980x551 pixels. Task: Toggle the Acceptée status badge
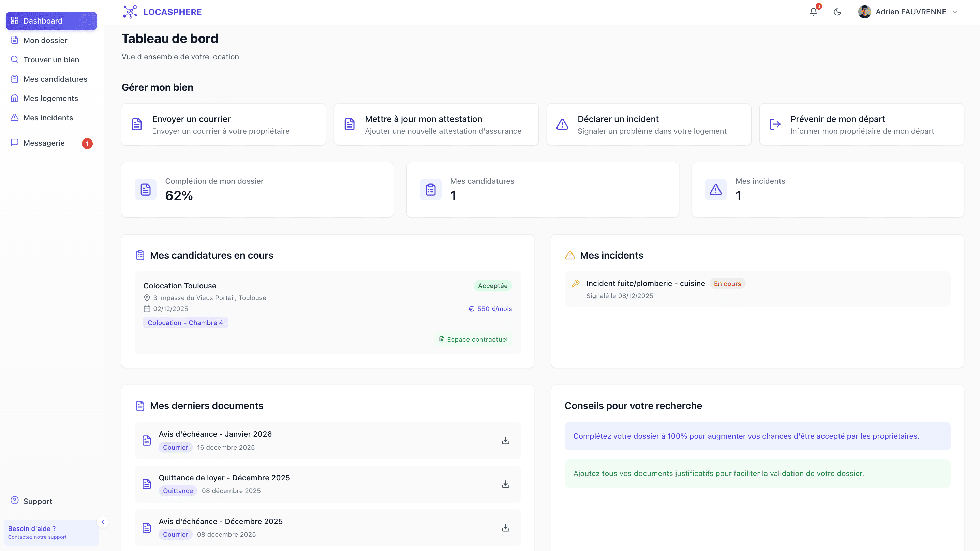click(x=492, y=285)
